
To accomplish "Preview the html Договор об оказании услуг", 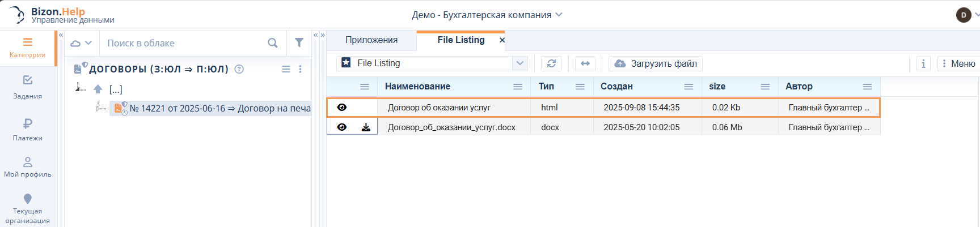I will click(342, 108).
